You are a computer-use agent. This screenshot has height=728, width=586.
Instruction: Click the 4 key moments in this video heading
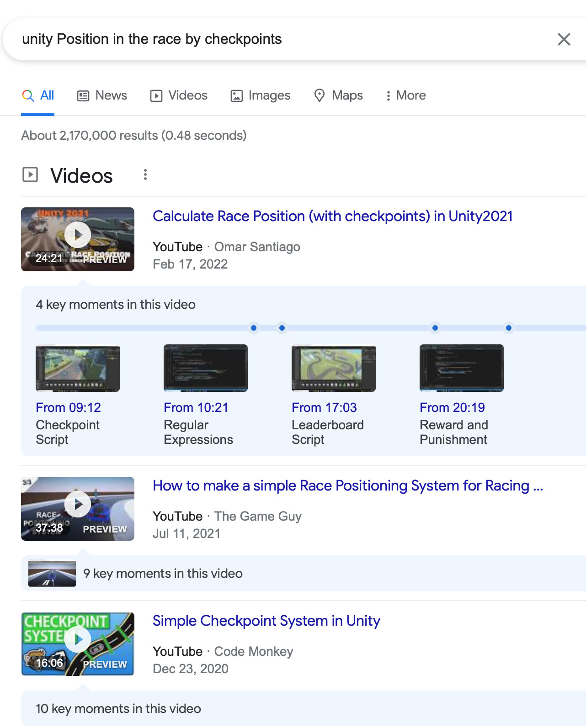[x=116, y=305]
